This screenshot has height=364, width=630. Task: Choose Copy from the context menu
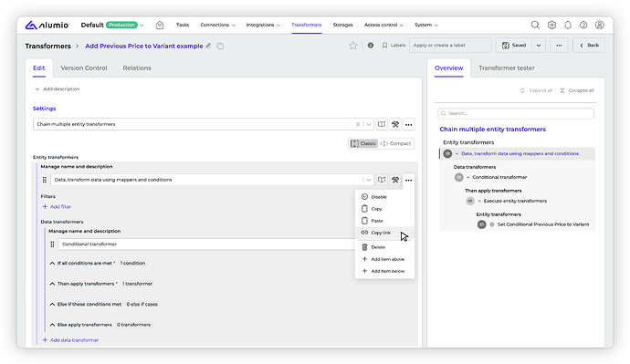click(x=384, y=209)
